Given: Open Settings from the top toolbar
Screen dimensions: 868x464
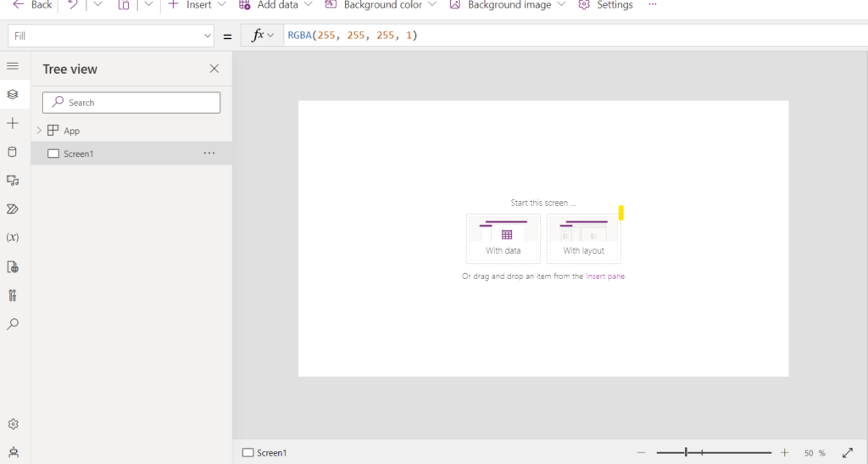Looking at the screenshot, I should coord(605,5).
